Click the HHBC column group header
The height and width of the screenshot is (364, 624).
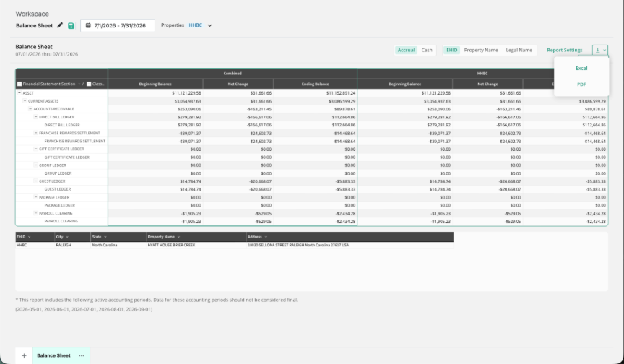pyautogui.click(x=482, y=74)
